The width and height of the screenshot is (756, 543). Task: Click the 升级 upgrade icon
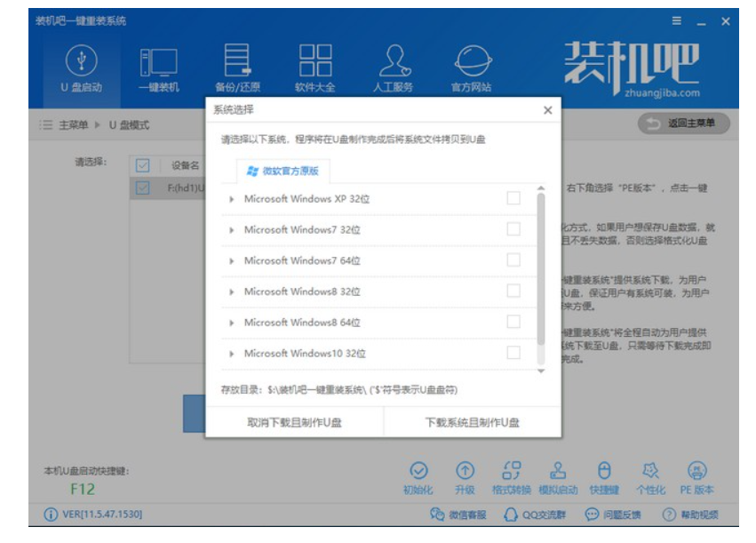click(465, 478)
